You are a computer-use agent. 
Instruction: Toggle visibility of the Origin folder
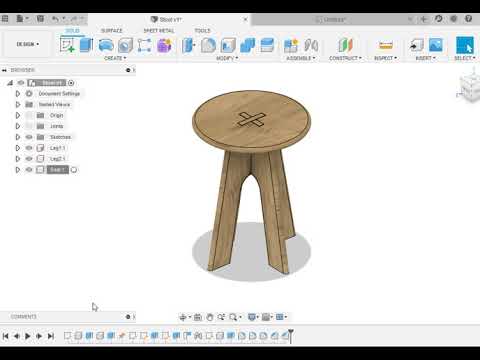click(x=29, y=115)
